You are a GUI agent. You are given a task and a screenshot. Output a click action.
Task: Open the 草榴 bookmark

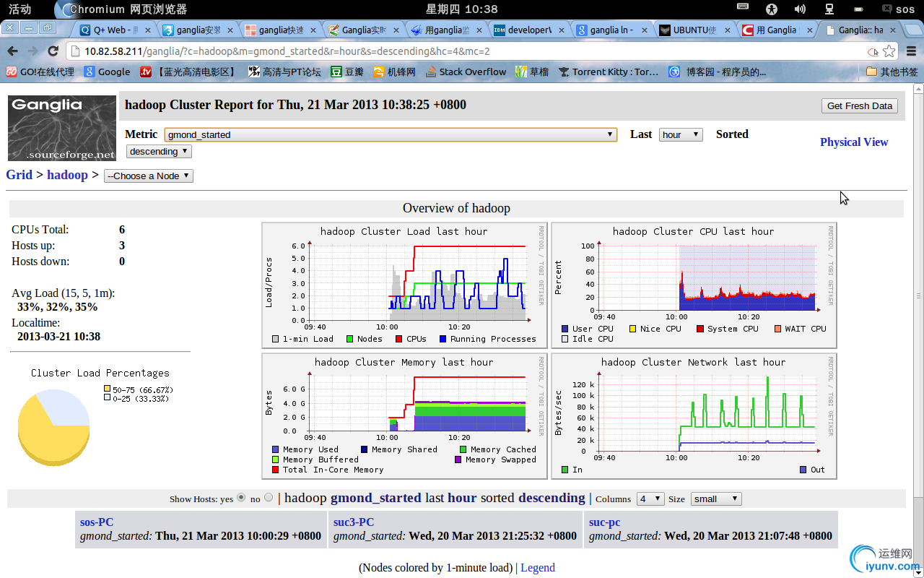(532, 72)
